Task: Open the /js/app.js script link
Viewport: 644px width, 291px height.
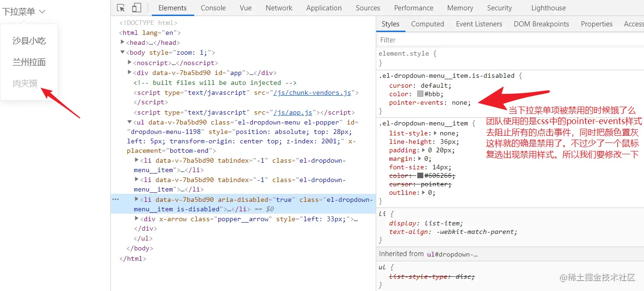Action: pyautogui.click(x=293, y=112)
